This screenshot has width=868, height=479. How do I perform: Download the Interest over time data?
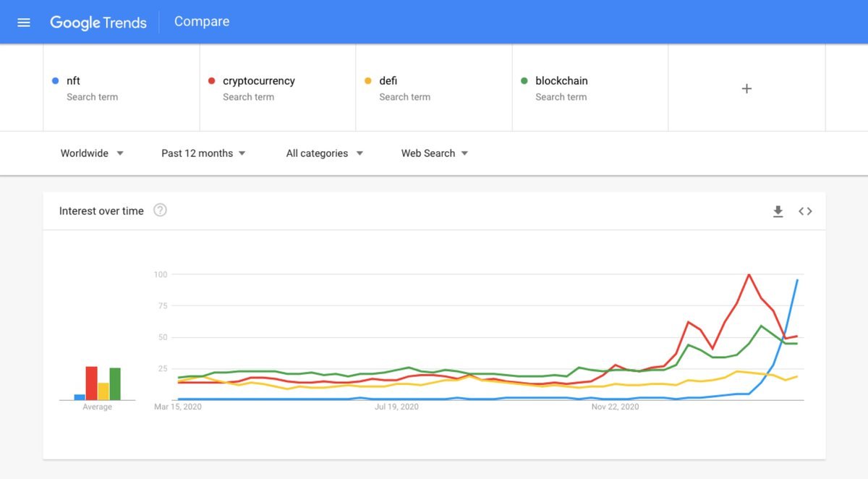(x=778, y=211)
